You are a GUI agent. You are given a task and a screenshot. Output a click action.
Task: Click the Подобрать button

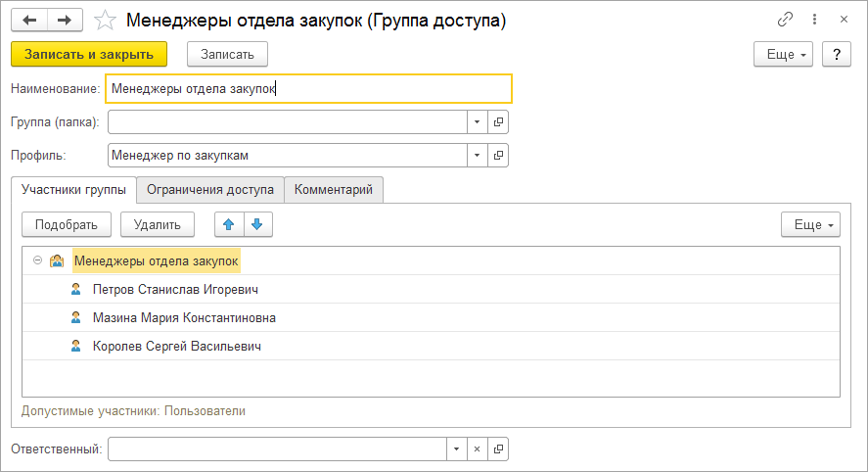67,224
